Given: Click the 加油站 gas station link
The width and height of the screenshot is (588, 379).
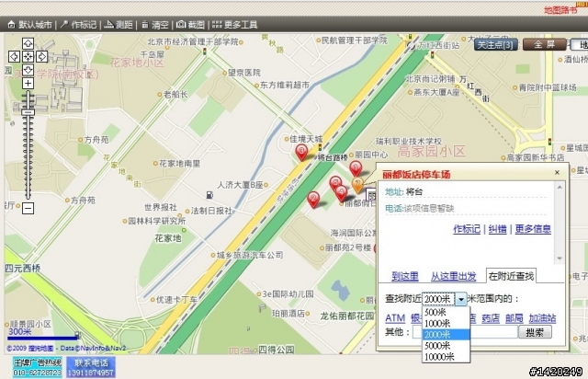Looking at the screenshot, I should pyautogui.click(x=542, y=318).
